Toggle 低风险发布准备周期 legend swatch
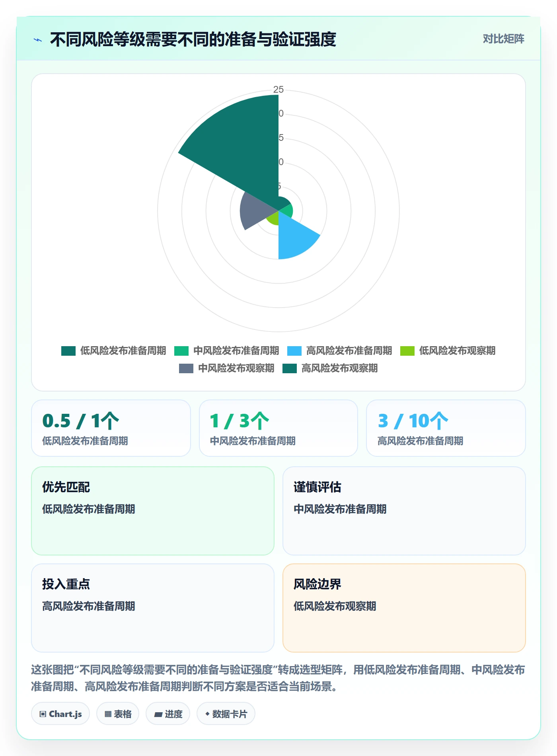This screenshot has width=557, height=756. tap(68, 351)
